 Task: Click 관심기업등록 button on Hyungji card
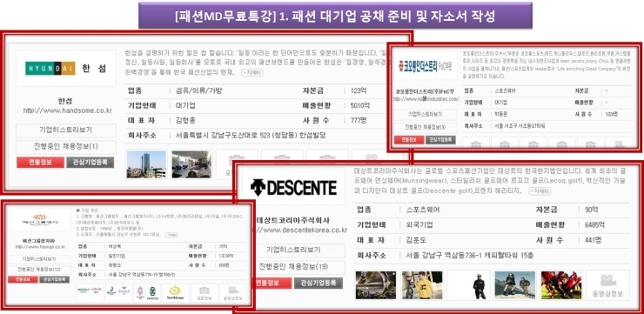[x=54, y=279]
